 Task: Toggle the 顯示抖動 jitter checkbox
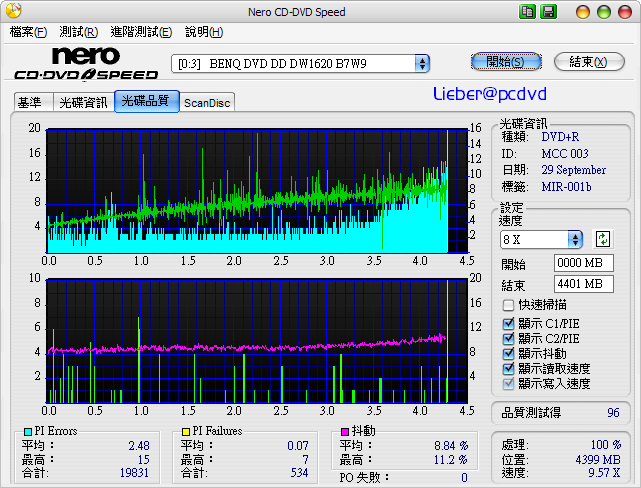pyautogui.click(x=509, y=354)
